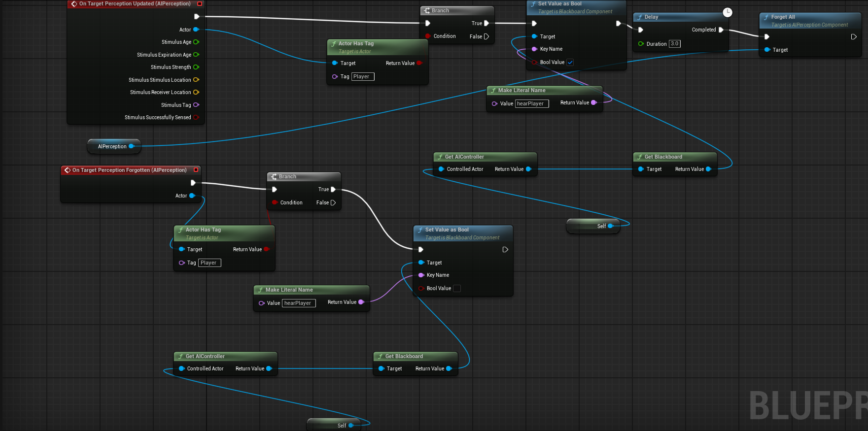Click the Stimulus Expiration Age pin

point(196,55)
